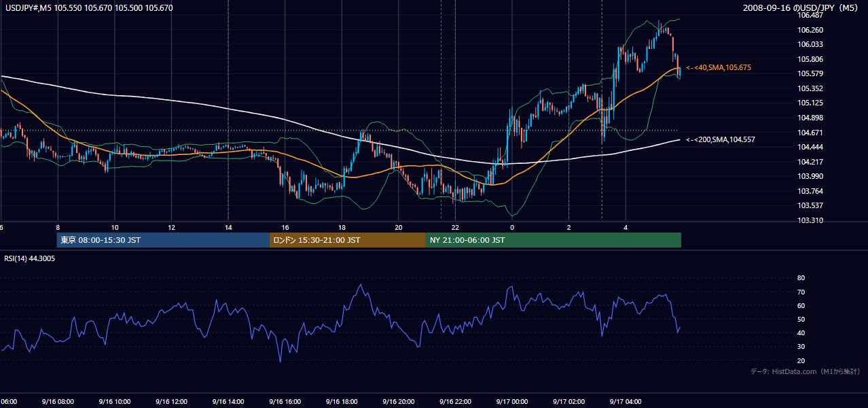The height and width of the screenshot is (408, 868).
Task: Click the HistData.com data source credit
Action: [x=806, y=371]
